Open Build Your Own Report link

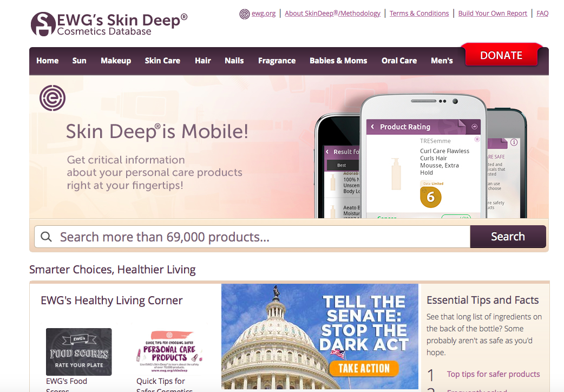[x=493, y=14]
